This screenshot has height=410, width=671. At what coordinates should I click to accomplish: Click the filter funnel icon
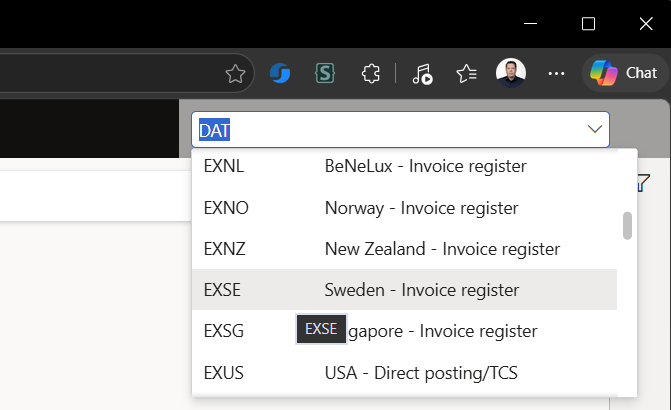point(643,183)
